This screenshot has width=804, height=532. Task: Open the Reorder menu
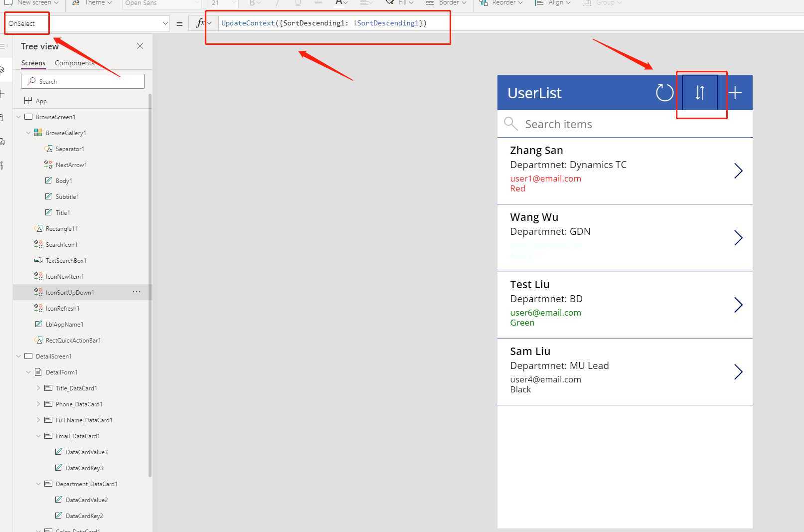tap(500, 3)
